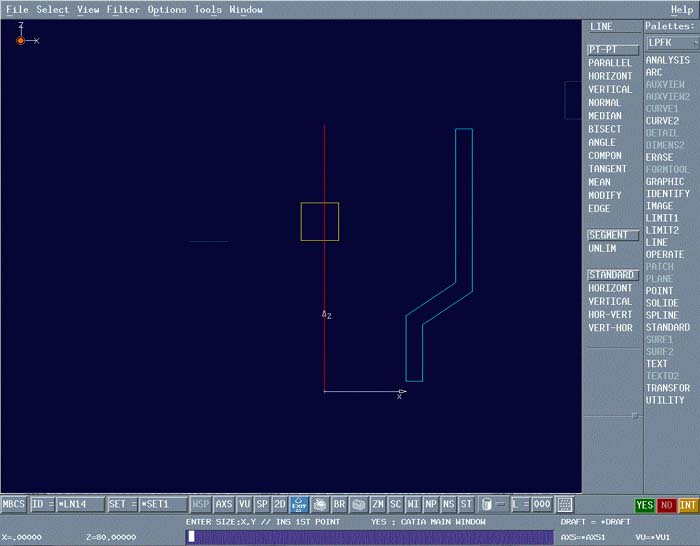Choose NORMAL line option
Viewport: 700px width, 546px height.
point(604,103)
